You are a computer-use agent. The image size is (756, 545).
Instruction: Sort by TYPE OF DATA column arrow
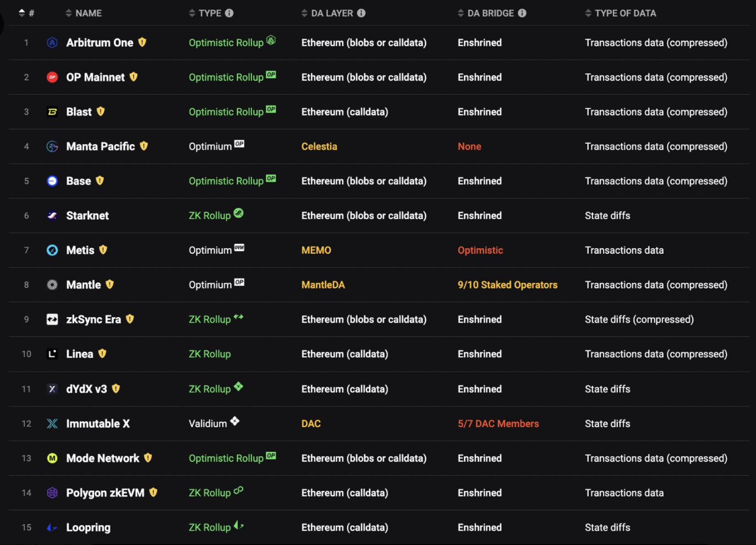click(588, 13)
